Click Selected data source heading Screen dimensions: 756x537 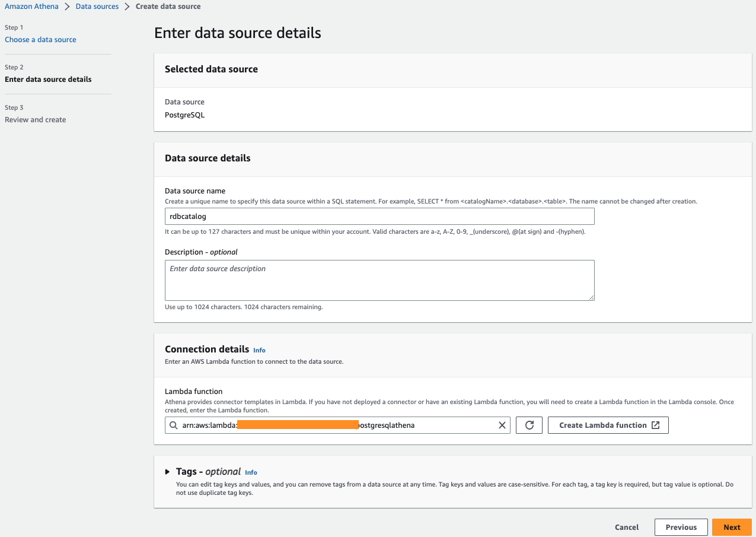(211, 69)
